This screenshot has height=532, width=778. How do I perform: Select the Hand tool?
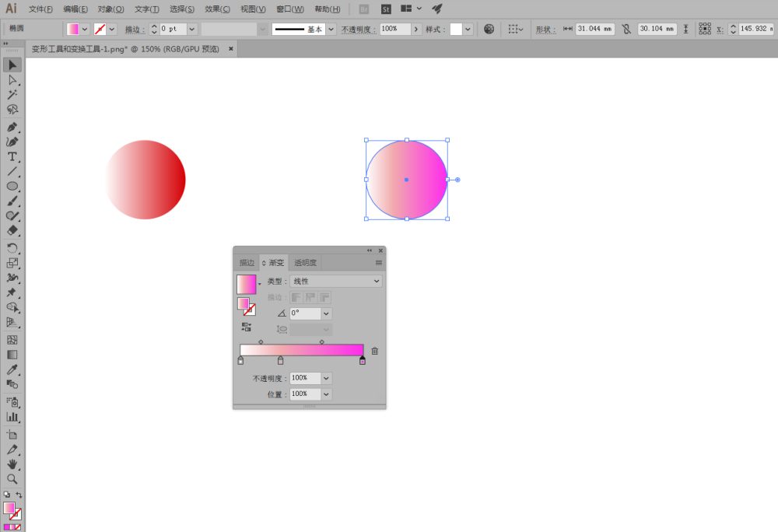(x=12, y=464)
